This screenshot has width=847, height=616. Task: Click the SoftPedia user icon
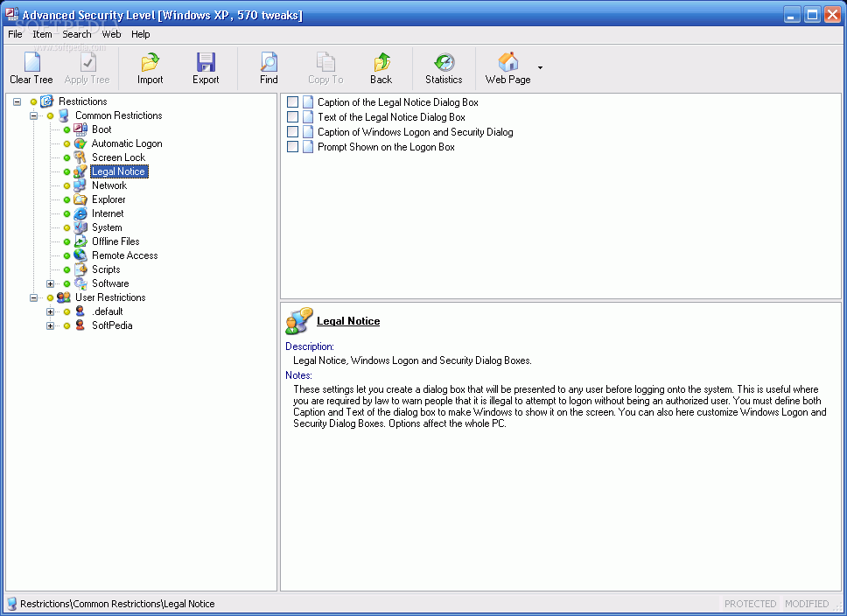click(80, 325)
